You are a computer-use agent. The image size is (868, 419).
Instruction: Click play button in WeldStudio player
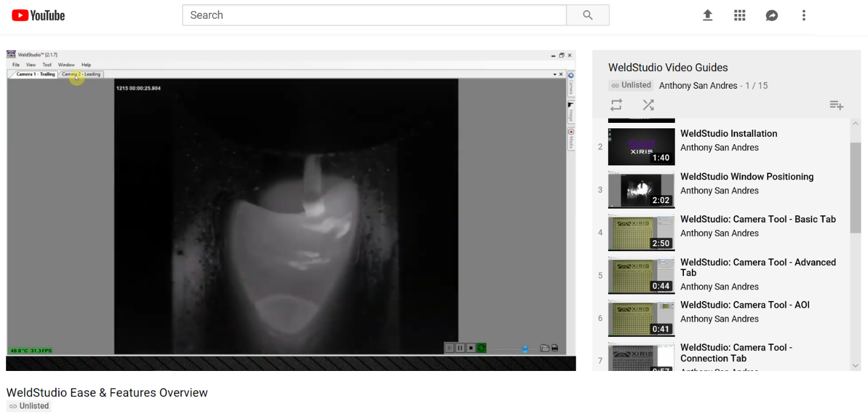[449, 348]
